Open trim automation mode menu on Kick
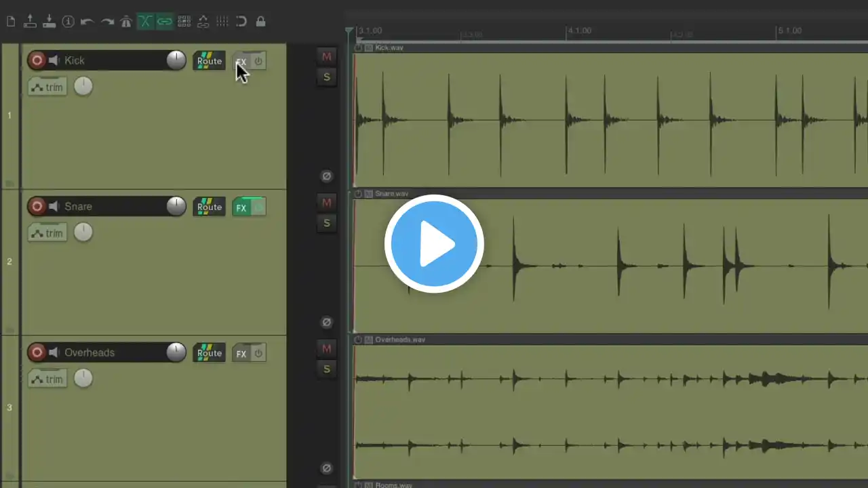868x488 pixels. click(x=47, y=87)
